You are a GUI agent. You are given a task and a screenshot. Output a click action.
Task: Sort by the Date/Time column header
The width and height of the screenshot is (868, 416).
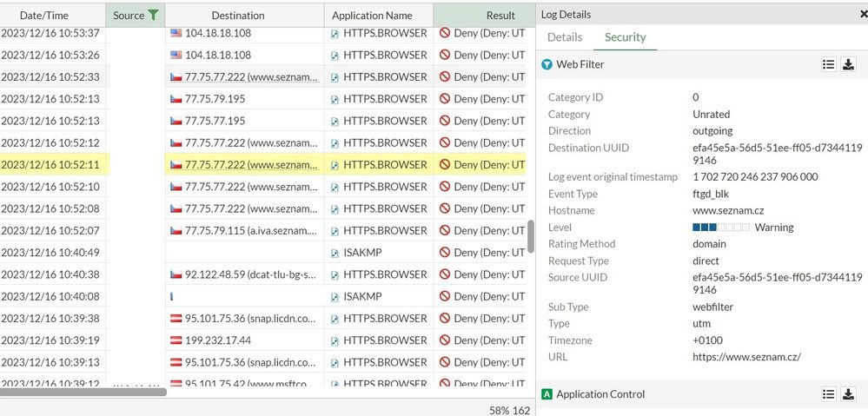(x=43, y=15)
